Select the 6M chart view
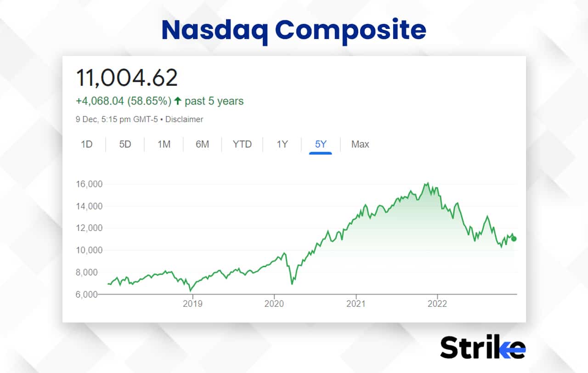This screenshot has height=373, width=588. 202,144
